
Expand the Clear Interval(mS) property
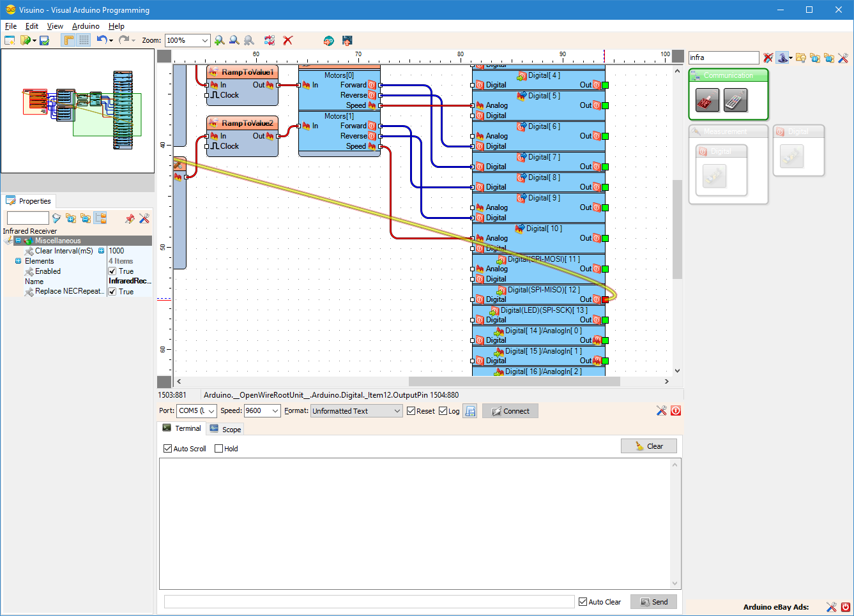click(101, 251)
